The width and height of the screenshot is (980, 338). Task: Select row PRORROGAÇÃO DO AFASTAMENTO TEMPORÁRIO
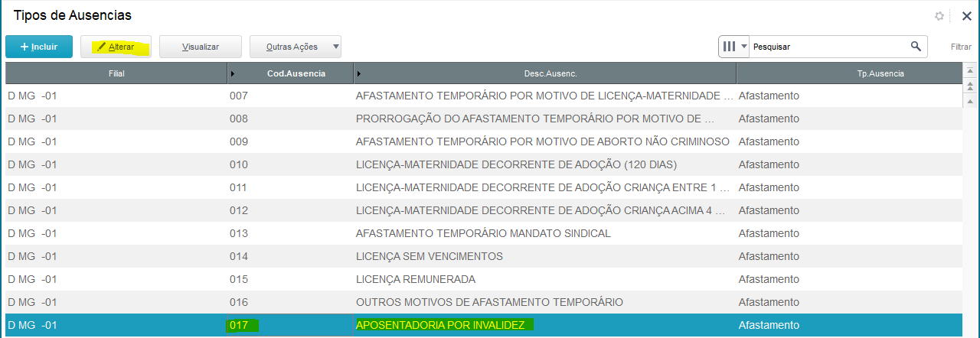coord(484,119)
